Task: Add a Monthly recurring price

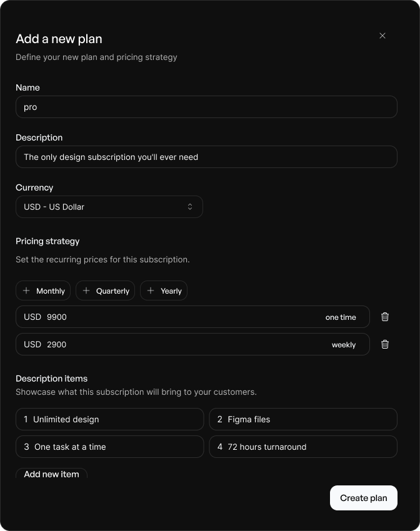Action: coord(43,290)
